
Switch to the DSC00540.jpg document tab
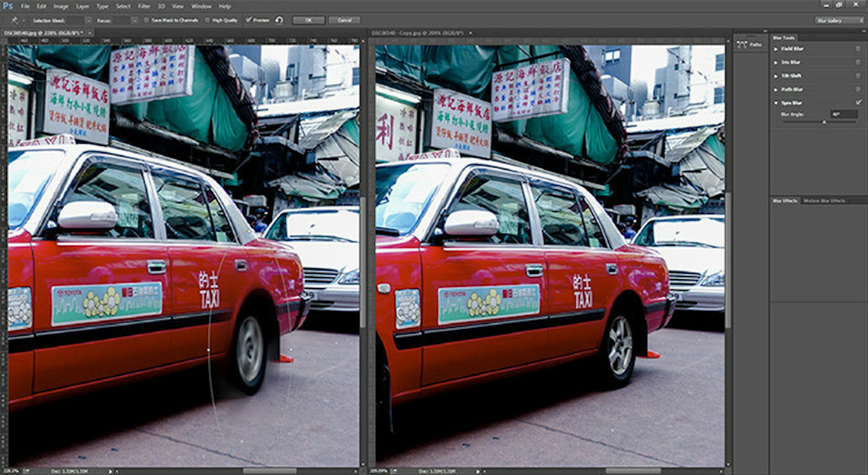[x=43, y=33]
